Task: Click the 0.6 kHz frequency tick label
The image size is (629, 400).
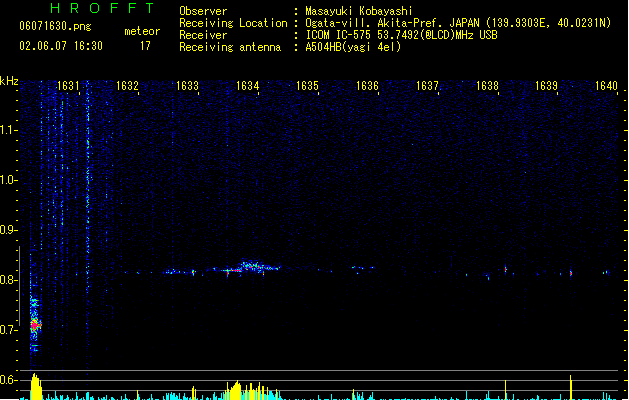Action: coord(7,380)
